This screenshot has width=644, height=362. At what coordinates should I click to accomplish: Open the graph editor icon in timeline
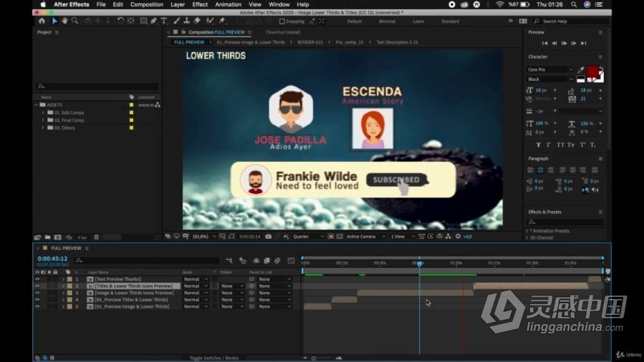pyautogui.click(x=291, y=261)
